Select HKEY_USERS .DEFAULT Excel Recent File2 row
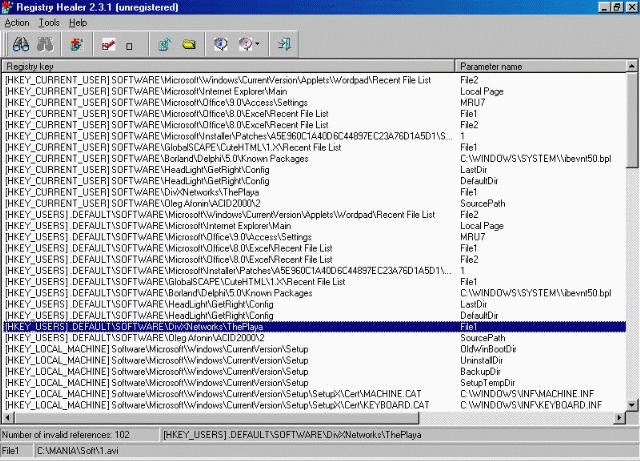 (314, 259)
